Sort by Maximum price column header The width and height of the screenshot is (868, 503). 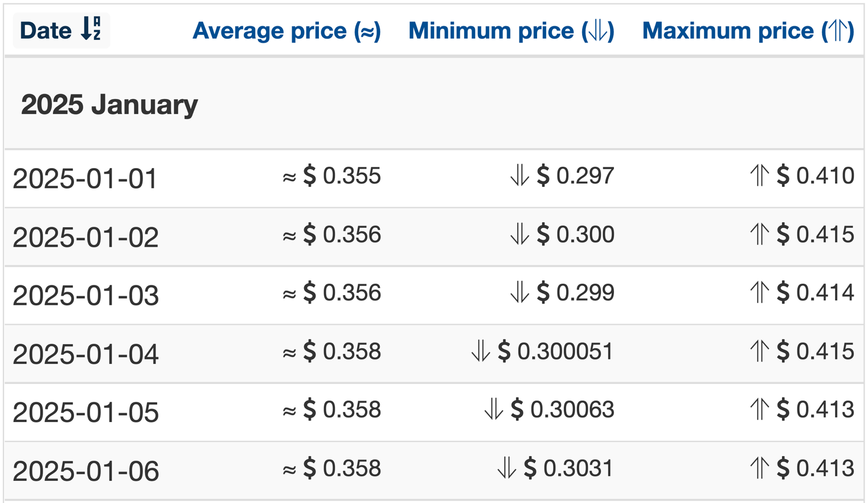pyautogui.click(x=748, y=31)
